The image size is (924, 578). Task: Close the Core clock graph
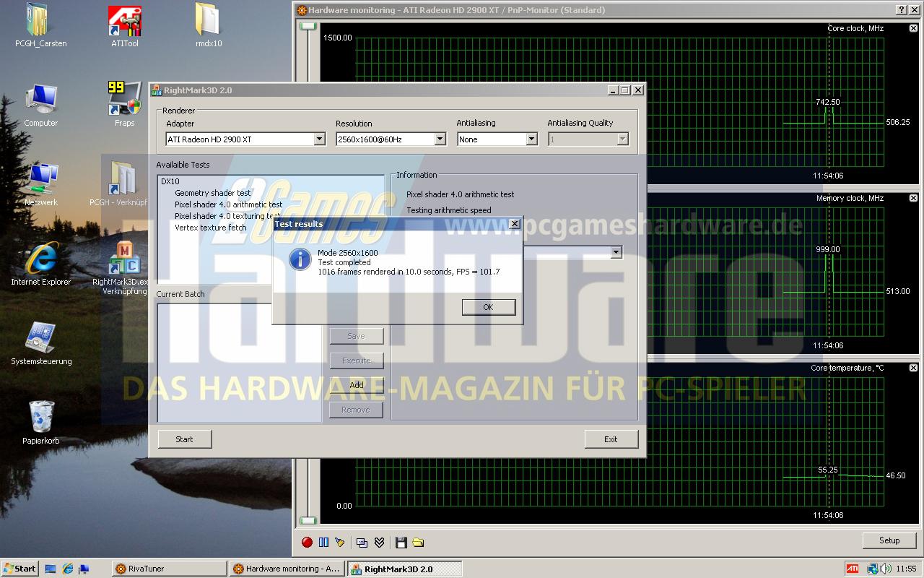click(913, 28)
